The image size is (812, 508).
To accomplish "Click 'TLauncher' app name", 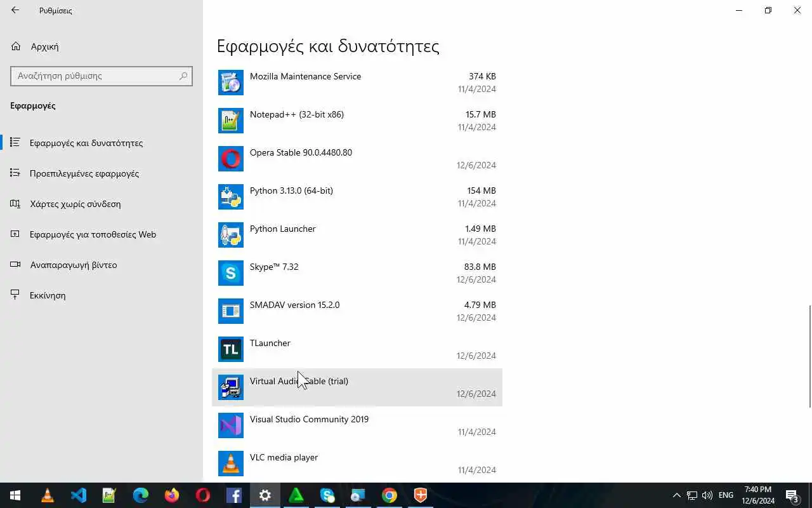I will pyautogui.click(x=270, y=343).
